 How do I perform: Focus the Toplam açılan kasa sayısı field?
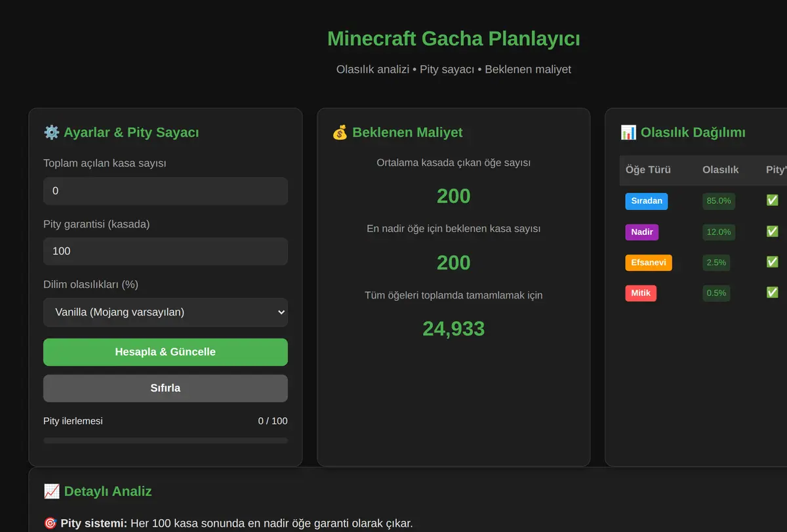pyautogui.click(x=165, y=191)
